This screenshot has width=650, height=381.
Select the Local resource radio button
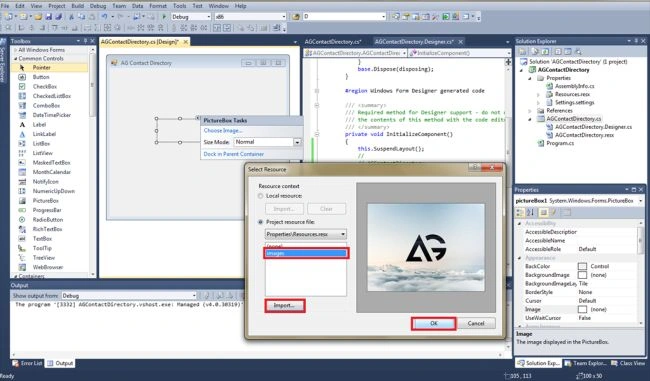261,196
